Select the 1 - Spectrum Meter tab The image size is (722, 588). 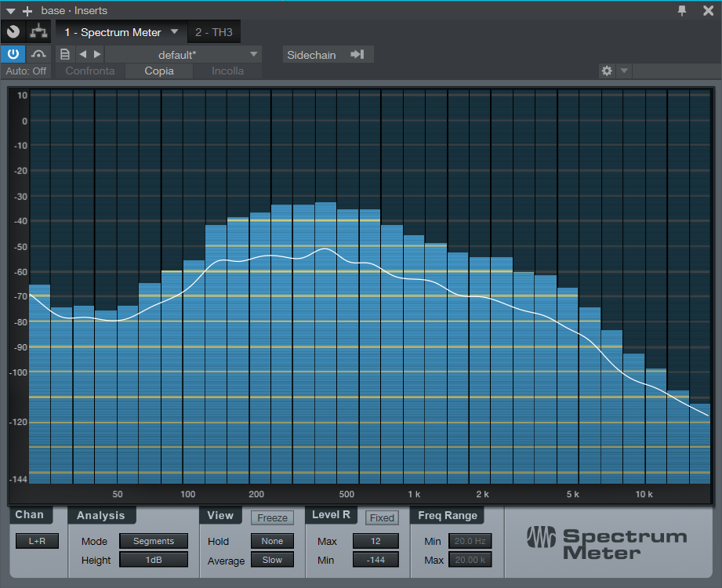tap(112, 32)
